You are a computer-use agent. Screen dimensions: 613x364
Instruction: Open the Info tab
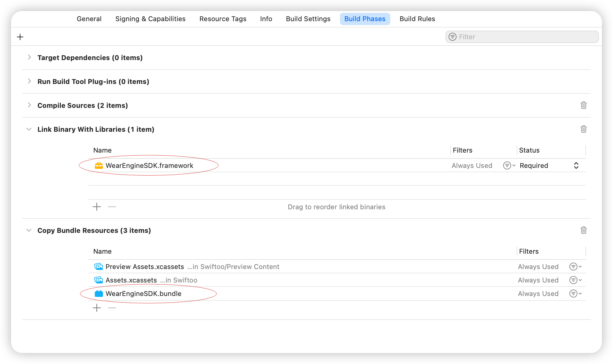pos(266,19)
